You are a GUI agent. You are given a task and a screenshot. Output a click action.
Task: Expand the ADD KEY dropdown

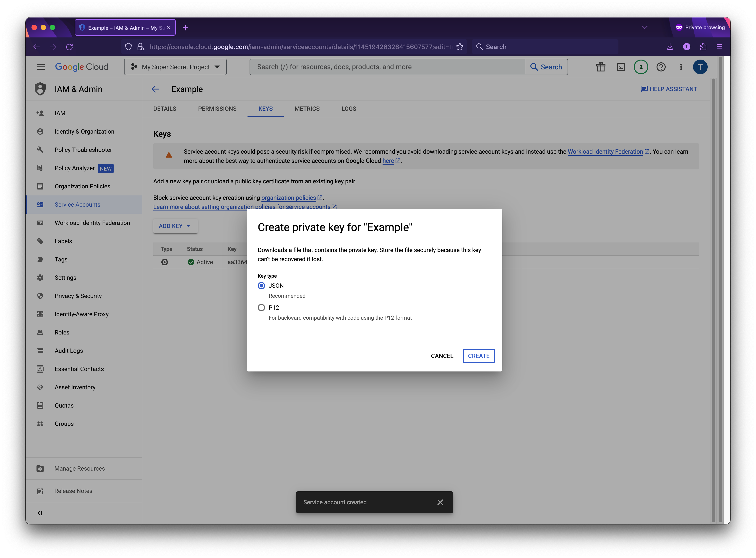point(175,226)
